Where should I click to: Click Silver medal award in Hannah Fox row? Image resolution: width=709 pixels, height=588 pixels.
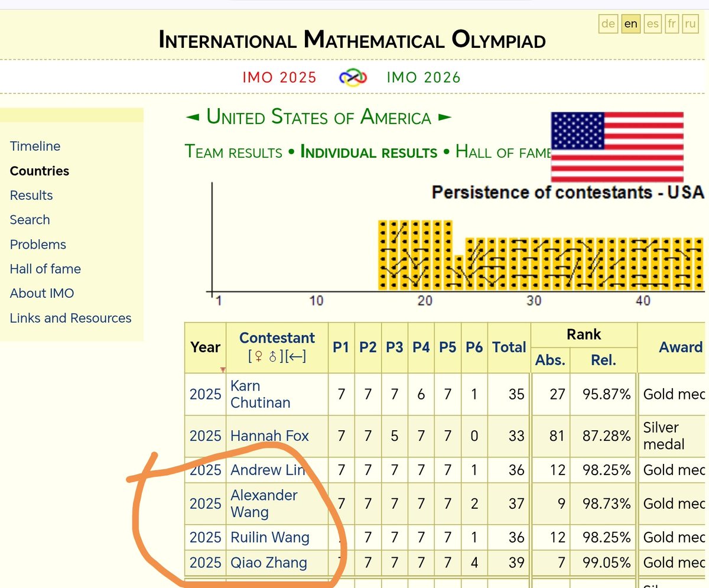point(664,436)
